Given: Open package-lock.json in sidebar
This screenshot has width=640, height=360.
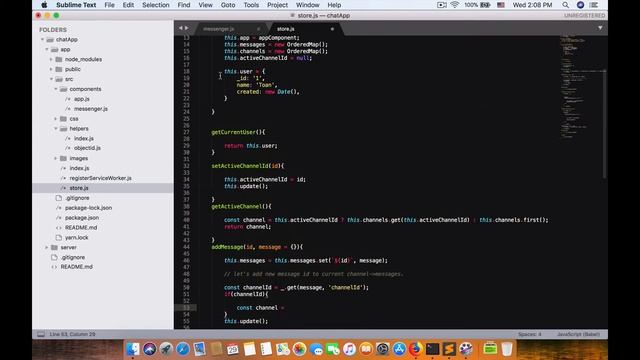Looking at the screenshot, I should tap(88, 208).
